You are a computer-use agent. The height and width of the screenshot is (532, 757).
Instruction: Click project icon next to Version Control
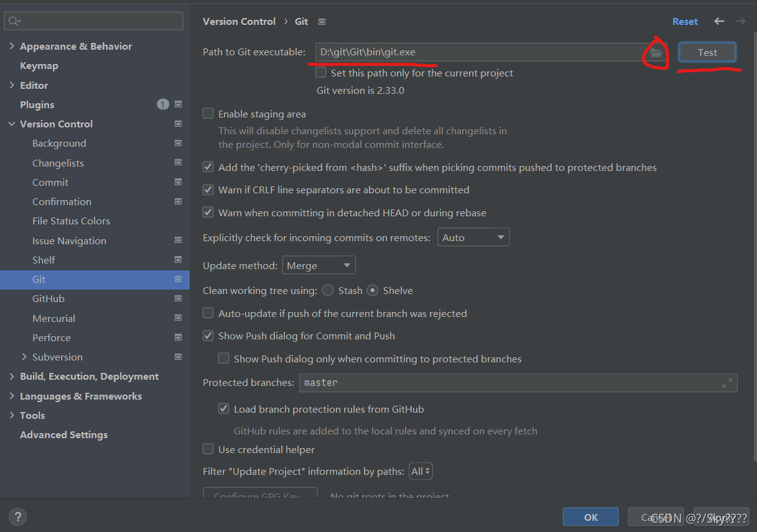[179, 124]
